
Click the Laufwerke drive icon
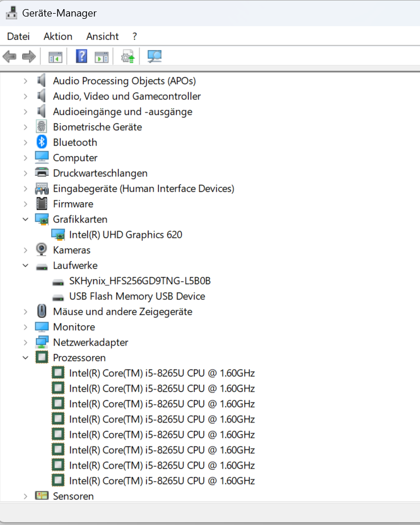[x=42, y=267]
